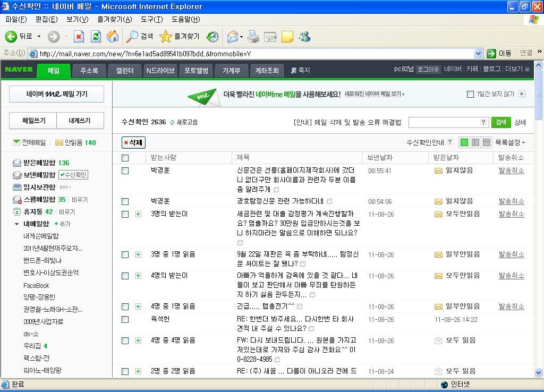Open the 즐겨찾기(A) menu
This screenshot has width=544, height=392.
coord(115,20)
